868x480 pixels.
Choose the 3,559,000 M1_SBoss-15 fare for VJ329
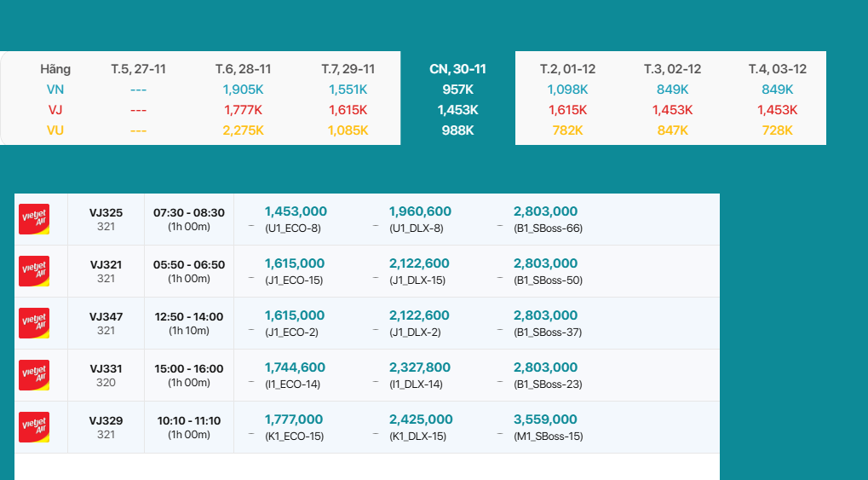pos(545,427)
